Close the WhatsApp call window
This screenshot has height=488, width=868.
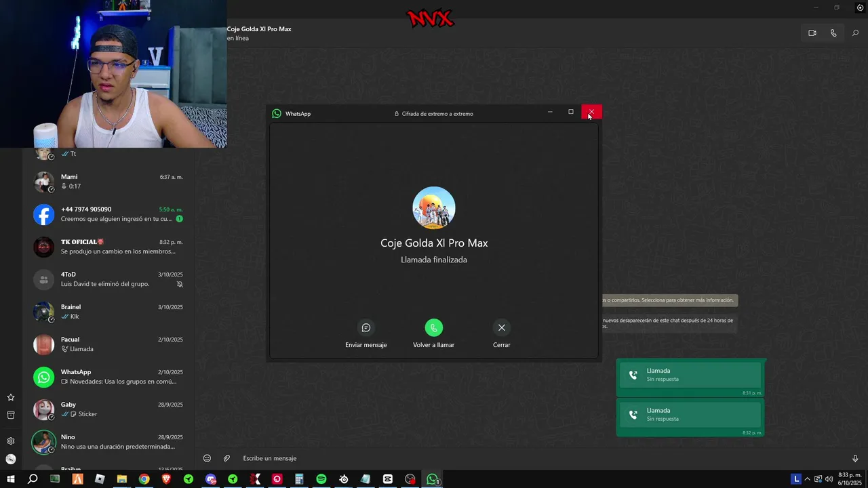pos(591,112)
